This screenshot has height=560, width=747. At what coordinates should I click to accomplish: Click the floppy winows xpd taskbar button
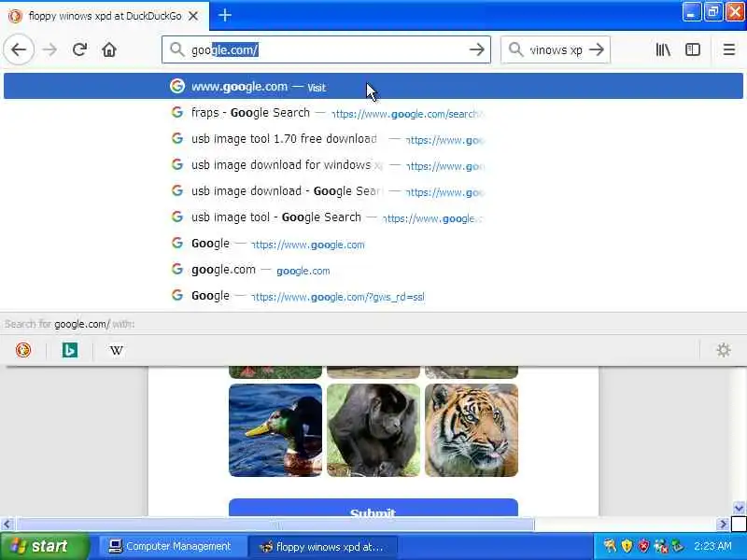tap(322, 546)
